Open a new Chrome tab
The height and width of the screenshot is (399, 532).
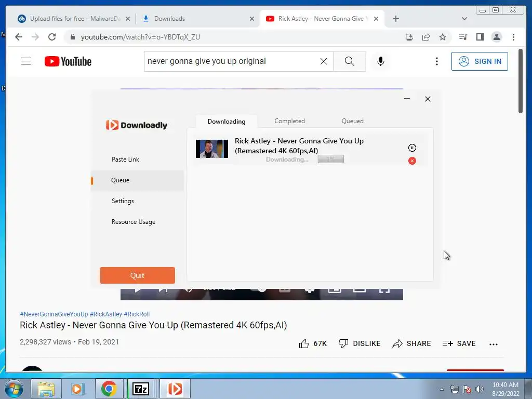(395, 19)
